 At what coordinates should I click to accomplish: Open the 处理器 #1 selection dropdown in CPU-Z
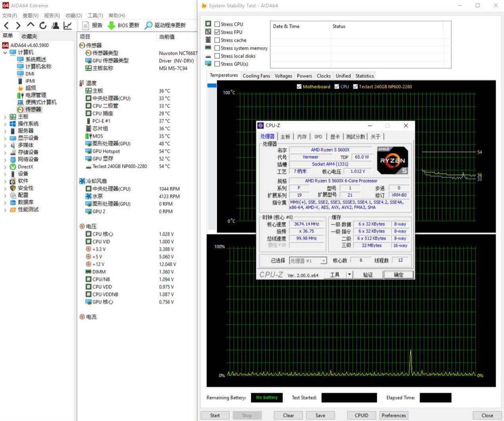(324, 260)
